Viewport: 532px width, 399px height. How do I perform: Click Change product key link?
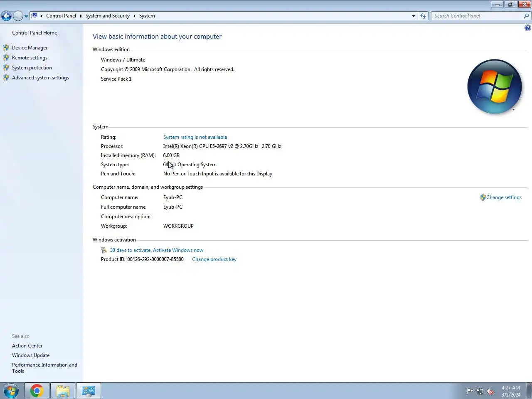[214, 259]
